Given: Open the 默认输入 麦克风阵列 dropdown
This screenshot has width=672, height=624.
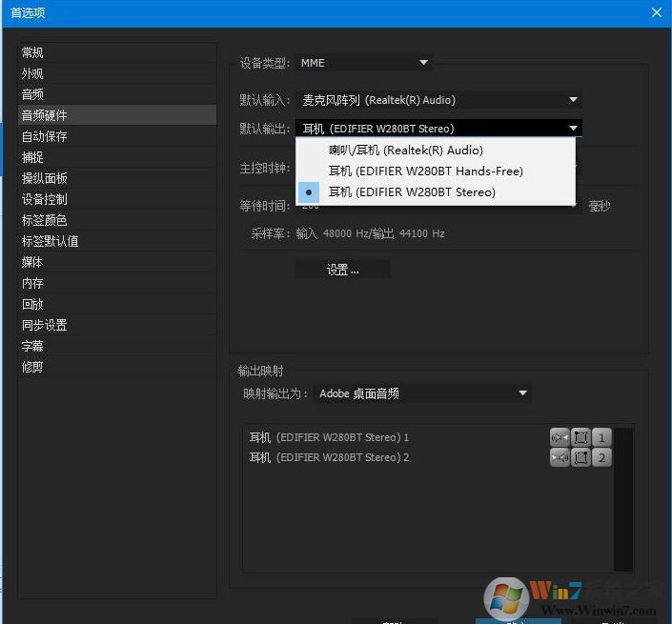Looking at the screenshot, I should [438, 100].
